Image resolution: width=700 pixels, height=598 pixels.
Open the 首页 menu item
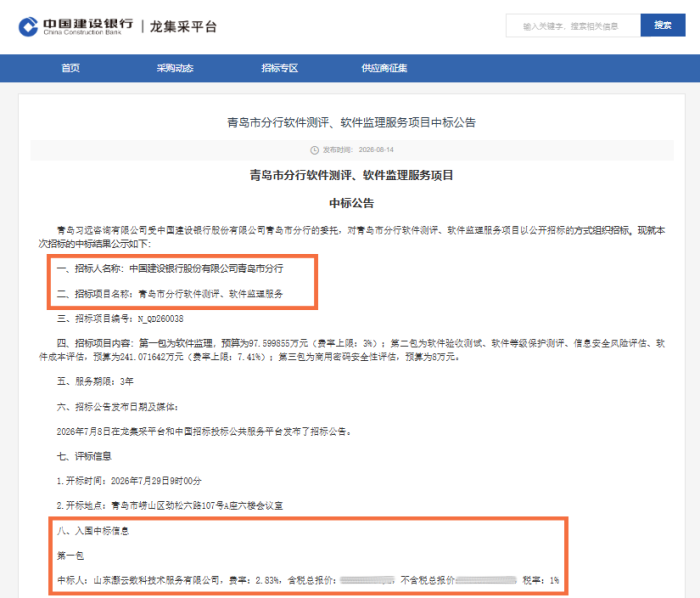coord(71,68)
